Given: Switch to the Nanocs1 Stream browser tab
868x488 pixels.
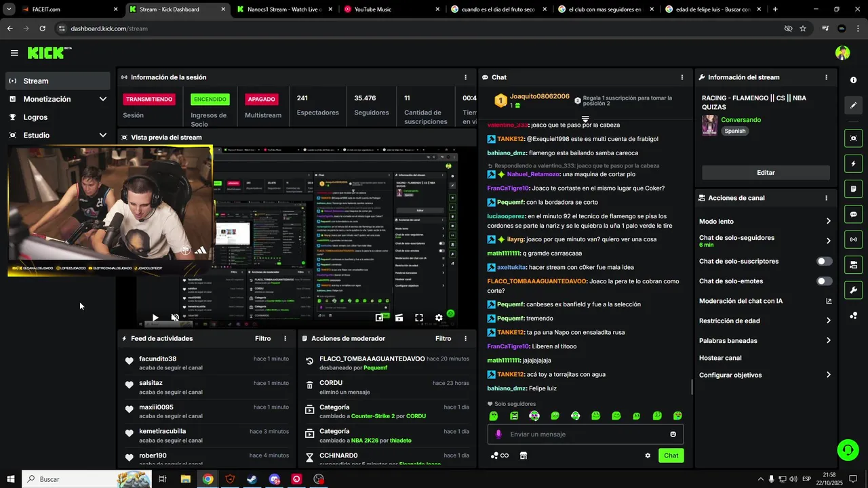Looking at the screenshot, I should [x=284, y=9].
